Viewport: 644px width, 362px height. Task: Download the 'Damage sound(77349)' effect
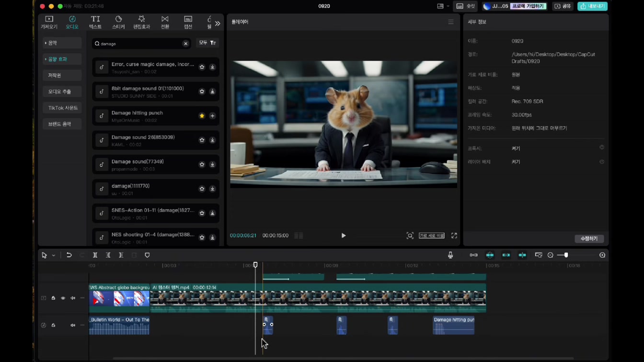[212, 165]
